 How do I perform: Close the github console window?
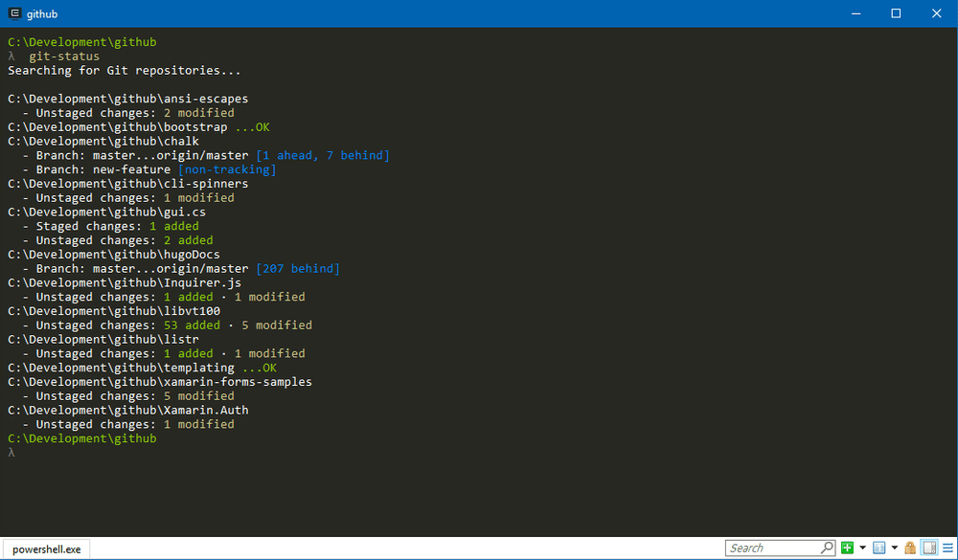tap(937, 13)
